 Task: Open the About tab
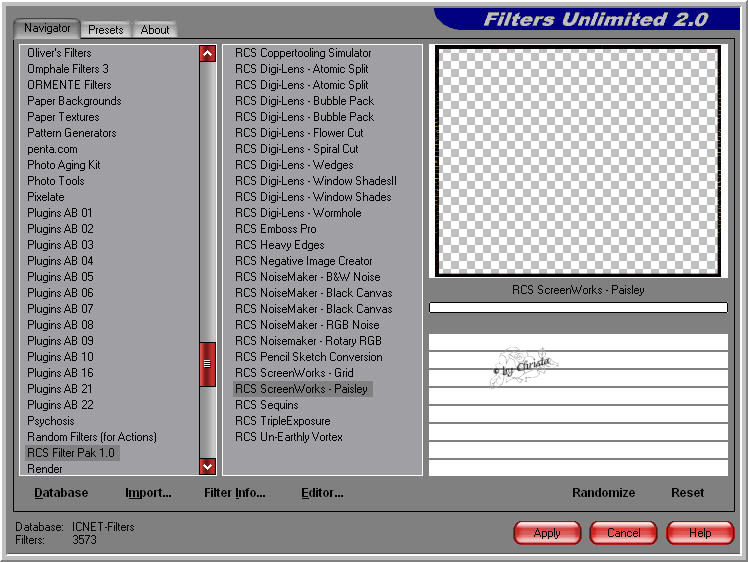click(155, 30)
